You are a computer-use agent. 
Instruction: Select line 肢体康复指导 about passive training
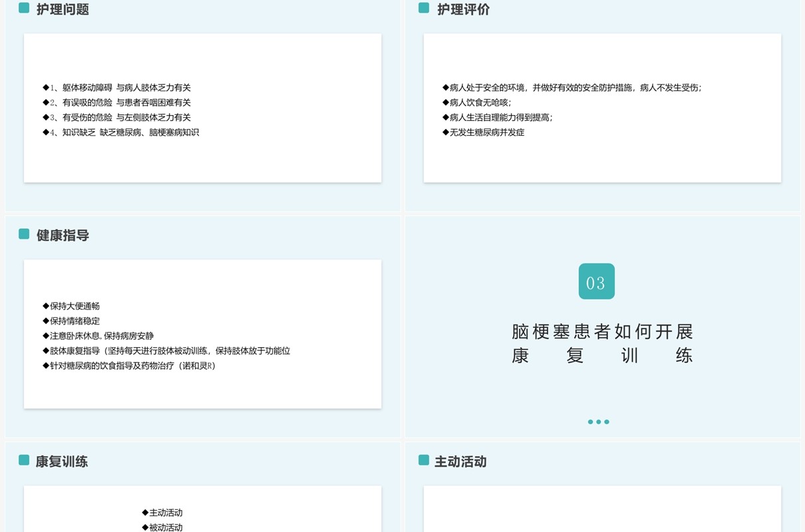tap(166, 350)
